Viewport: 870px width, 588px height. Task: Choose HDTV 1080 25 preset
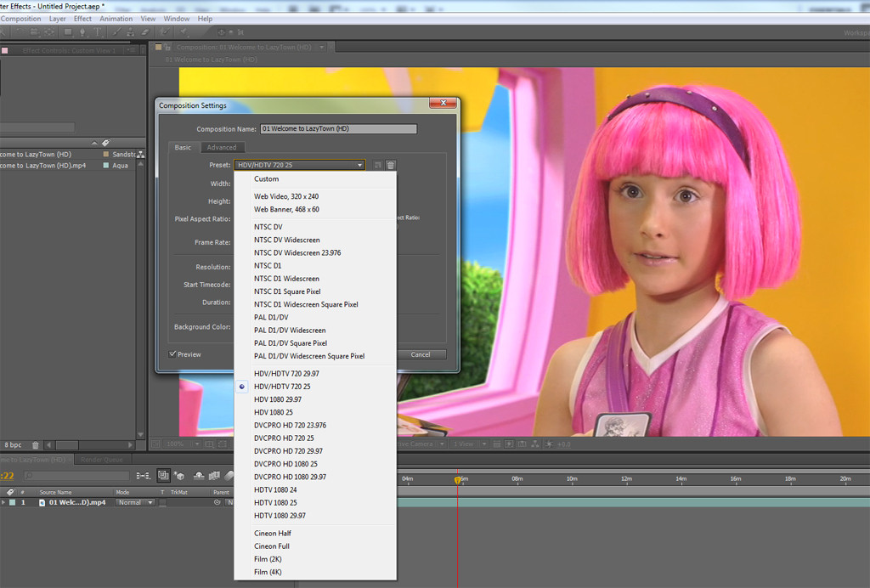[x=315, y=502]
